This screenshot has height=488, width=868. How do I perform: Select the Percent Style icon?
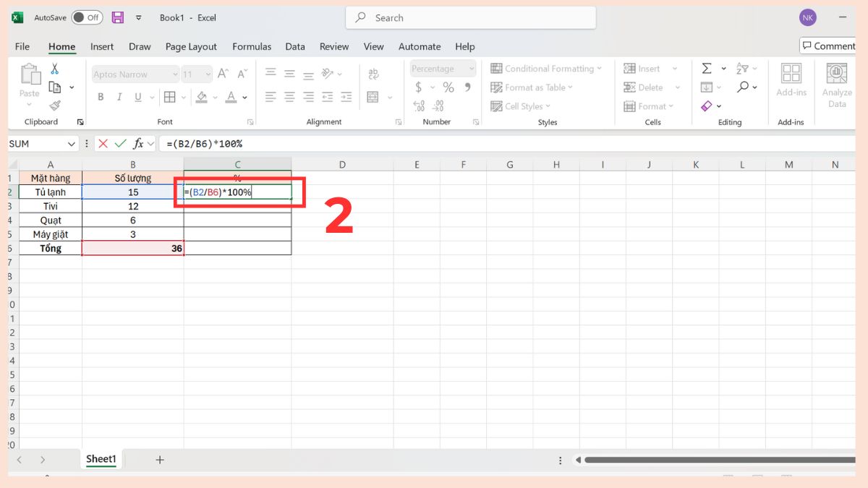[448, 87]
